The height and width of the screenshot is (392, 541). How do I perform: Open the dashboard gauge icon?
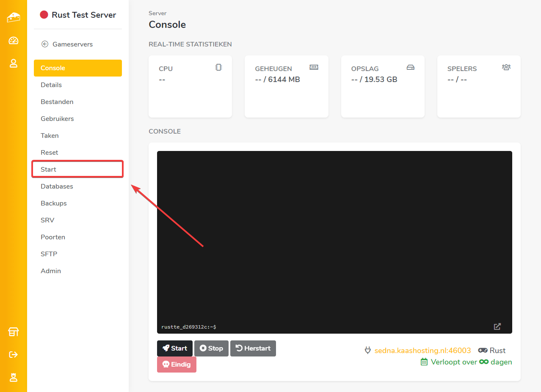click(14, 41)
